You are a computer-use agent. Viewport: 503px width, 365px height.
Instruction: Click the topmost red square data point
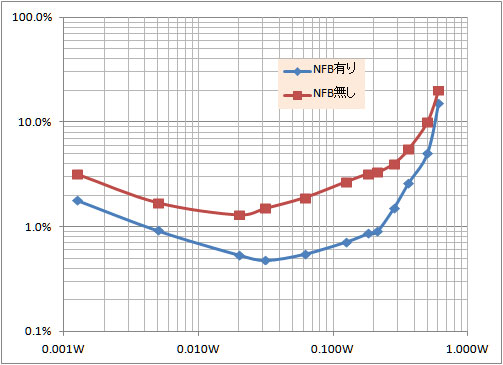coord(438,91)
